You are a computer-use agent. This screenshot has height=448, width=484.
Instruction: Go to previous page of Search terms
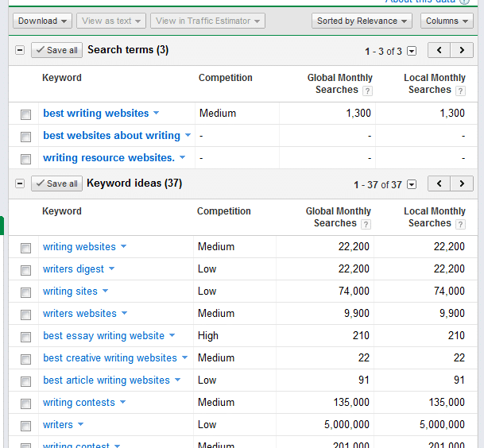439,50
